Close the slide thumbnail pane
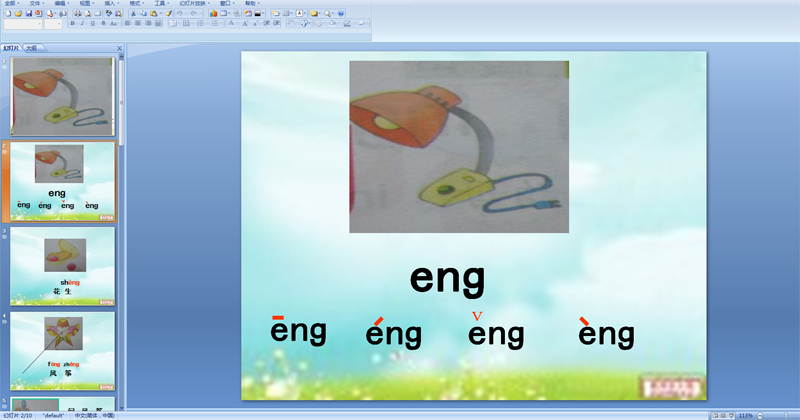Image resolution: width=800 pixels, height=420 pixels. (119, 48)
